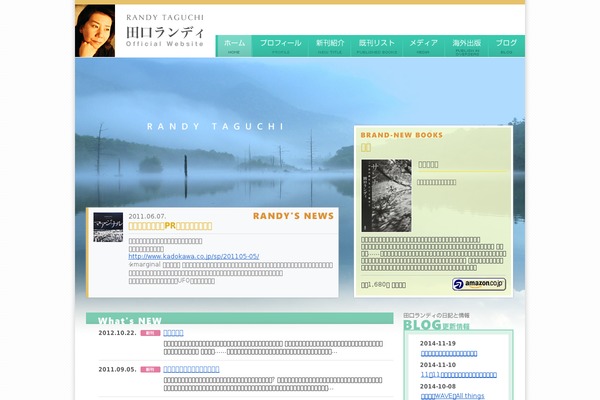Viewport: 600px width, 400px height.
Task: Open the プロフィール (Profile) nav tab
Action: click(x=280, y=46)
